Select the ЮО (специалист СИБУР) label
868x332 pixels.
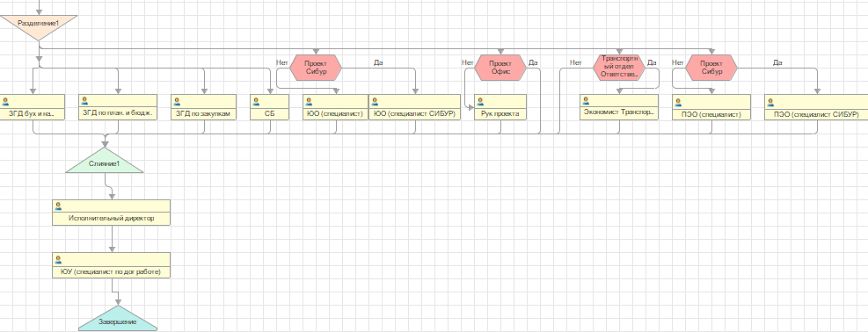(414, 114)
